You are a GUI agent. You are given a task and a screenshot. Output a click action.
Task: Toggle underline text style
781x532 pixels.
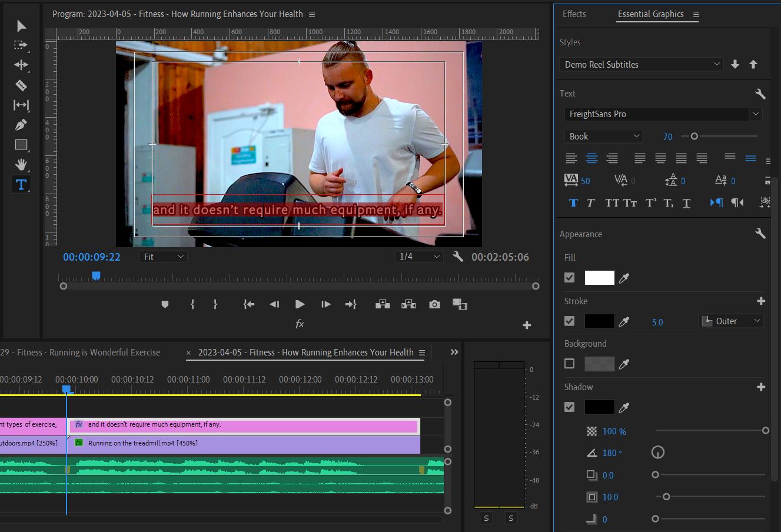click(686, 203)
